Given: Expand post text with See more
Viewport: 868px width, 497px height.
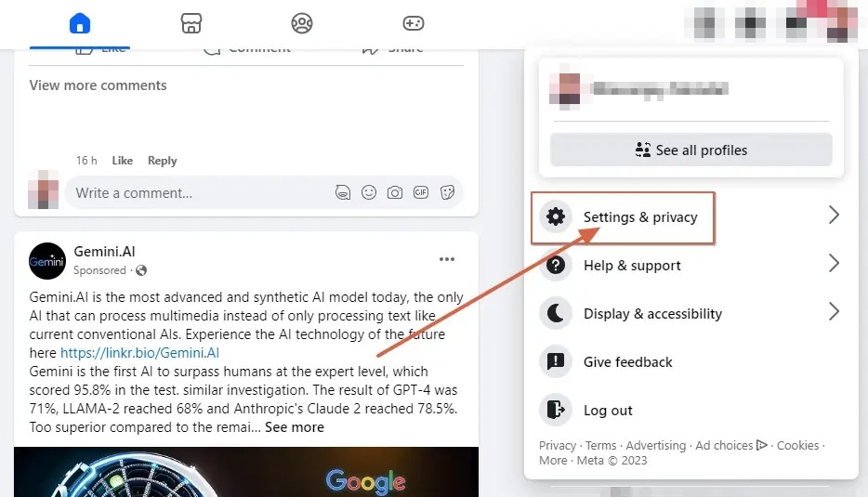Looking at the screenshot, I should tap(295, 427).
